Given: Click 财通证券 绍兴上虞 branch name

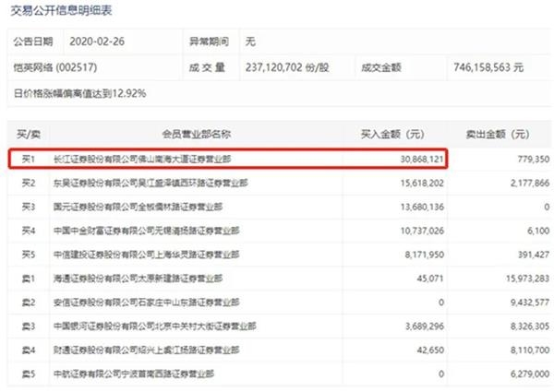Looking at the screenshot, I should coord(146,350).
